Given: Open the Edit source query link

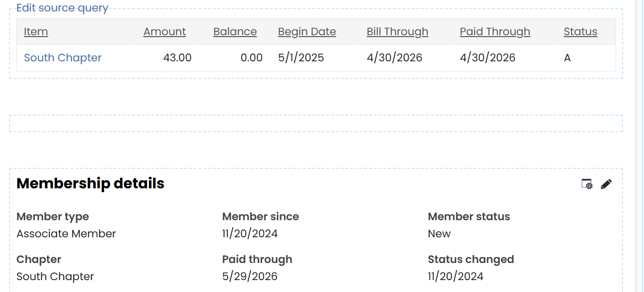Looking at the screenshot, I should [x=62, y=8].
